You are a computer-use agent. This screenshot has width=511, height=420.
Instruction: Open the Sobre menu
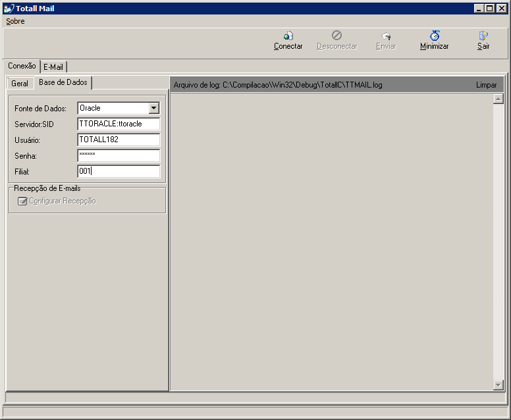(x=15, y=21)
